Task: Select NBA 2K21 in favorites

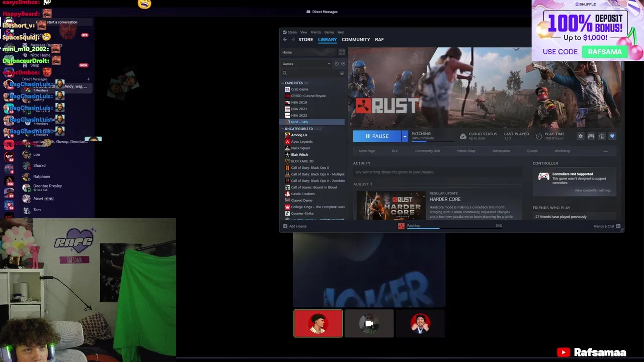Action: pyautogui.click(x=299, y=109)
